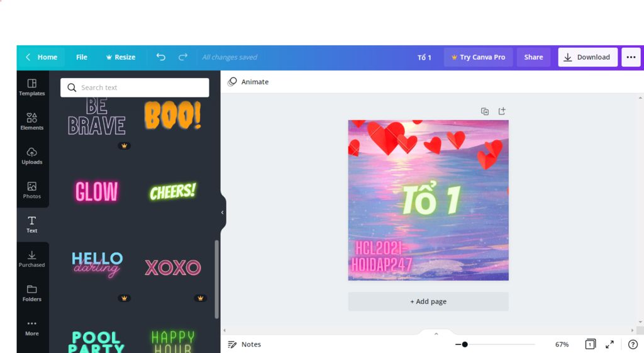Click the crown Pro badge under HELLO darling
Screen dimensions: 644x353
(x=124, y=298)
